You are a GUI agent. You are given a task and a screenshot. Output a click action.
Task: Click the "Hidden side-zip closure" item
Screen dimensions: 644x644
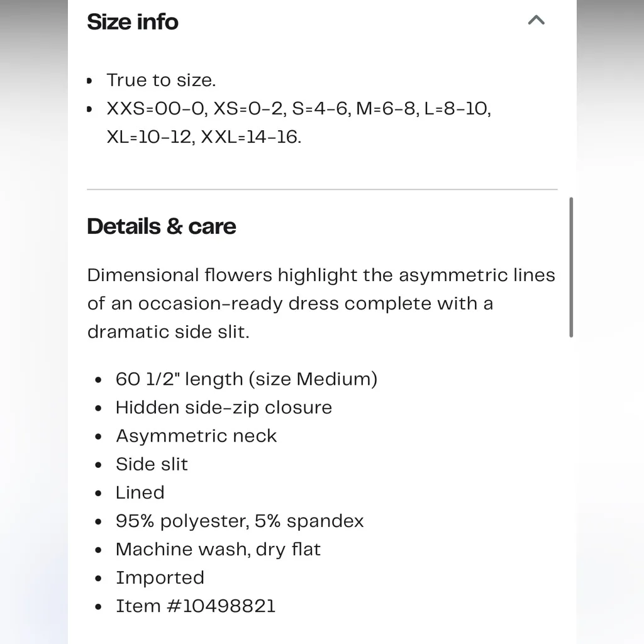(x=224, y=408)
